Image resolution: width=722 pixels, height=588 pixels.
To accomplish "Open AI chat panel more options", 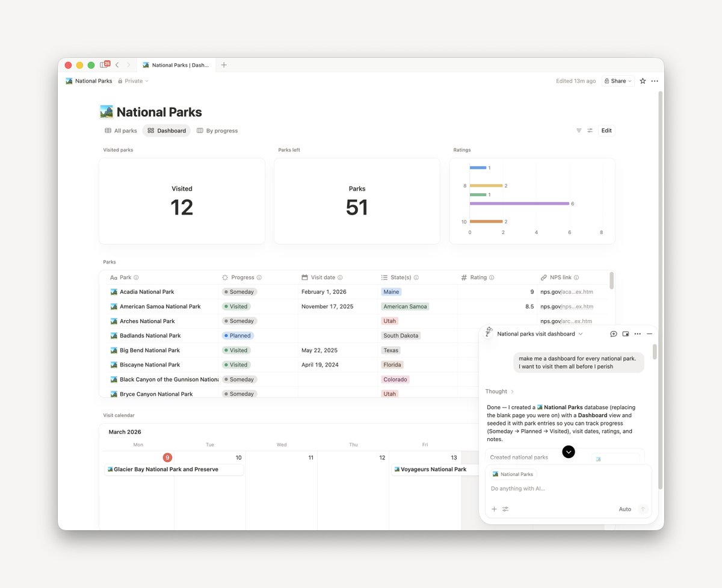I will tap(638, 334).
